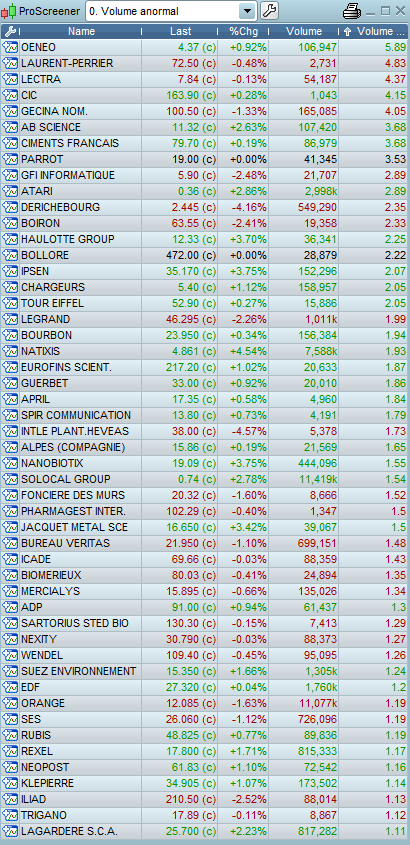This screenshot has height=845, width=410.
Task: Click LAGARDERE S.C.A. volume 817,282
Action: tap(317, 831)
